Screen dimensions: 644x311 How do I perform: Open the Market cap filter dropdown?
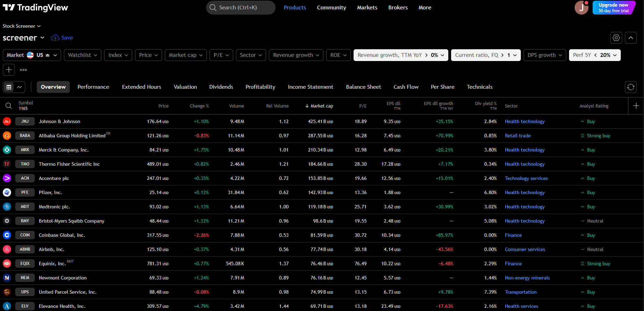point(186,55)
